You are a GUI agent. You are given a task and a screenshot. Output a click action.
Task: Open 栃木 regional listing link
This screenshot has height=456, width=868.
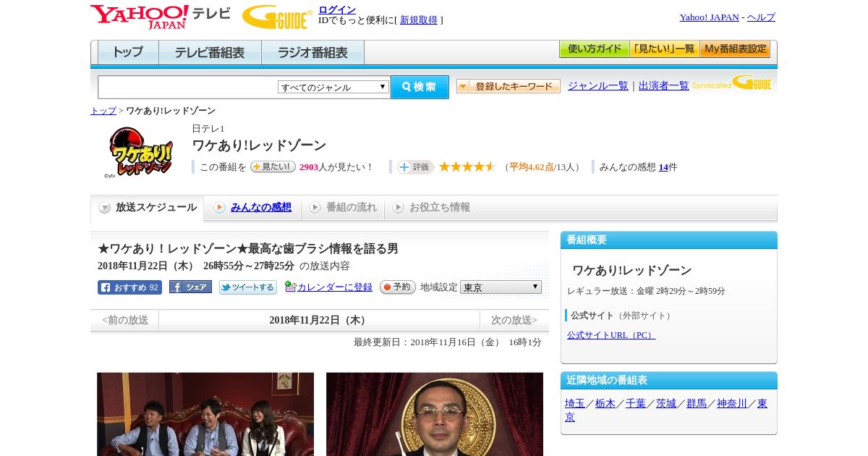point(605,404)
